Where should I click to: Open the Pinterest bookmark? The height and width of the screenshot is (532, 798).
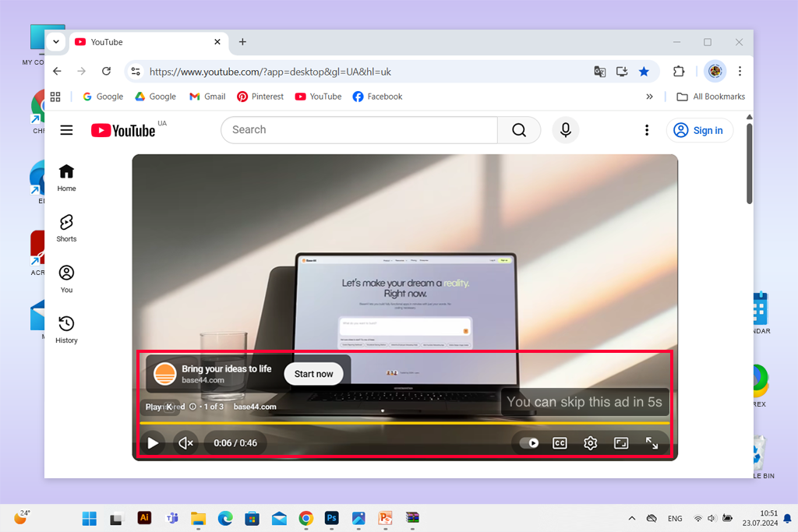point(260,97)
